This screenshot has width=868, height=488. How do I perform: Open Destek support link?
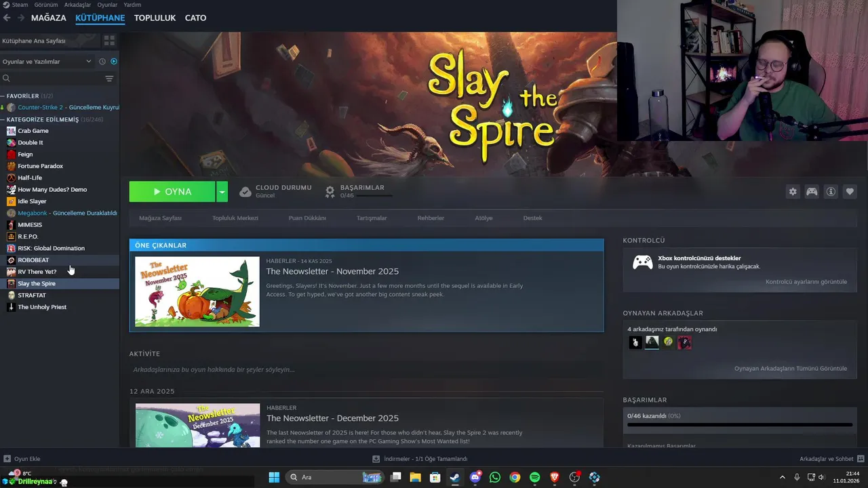point(532,218)
